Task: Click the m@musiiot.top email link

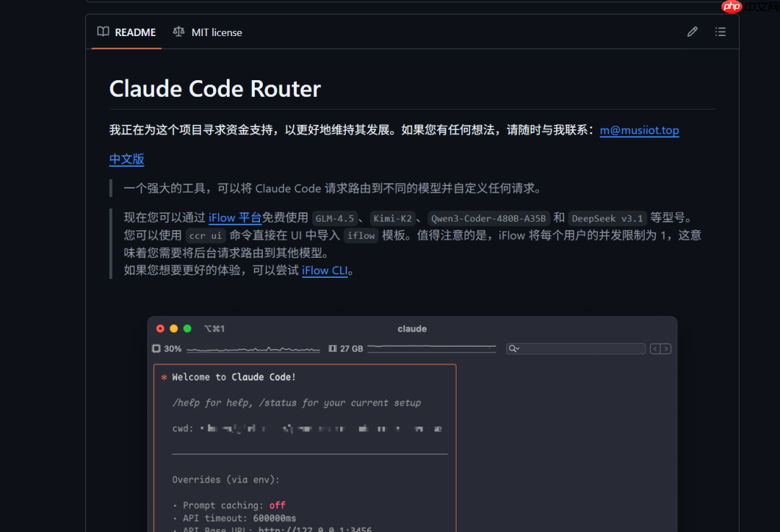Action: pos(638,130)
